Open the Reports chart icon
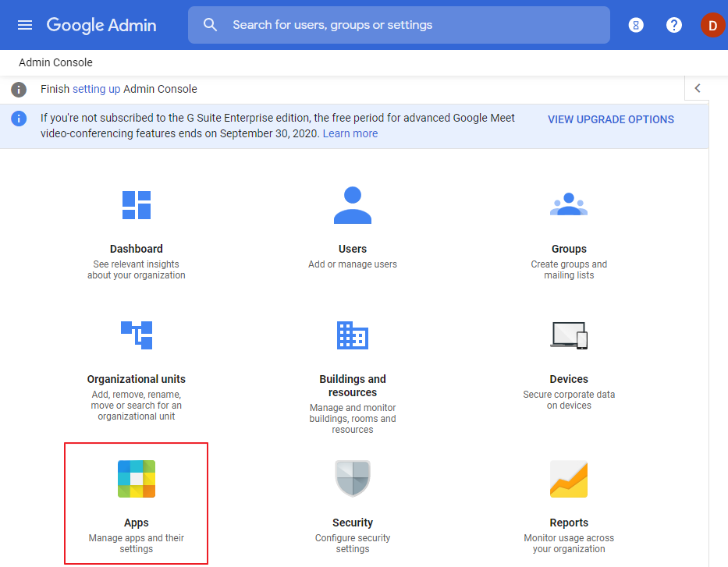The height and width of the screenshot is (567, 728). pos(569,479)
